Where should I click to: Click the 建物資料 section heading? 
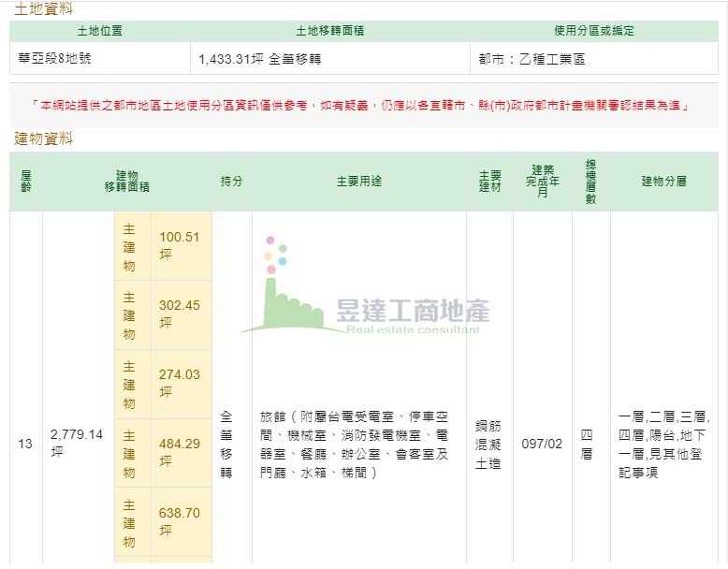(x=43, y=139)
